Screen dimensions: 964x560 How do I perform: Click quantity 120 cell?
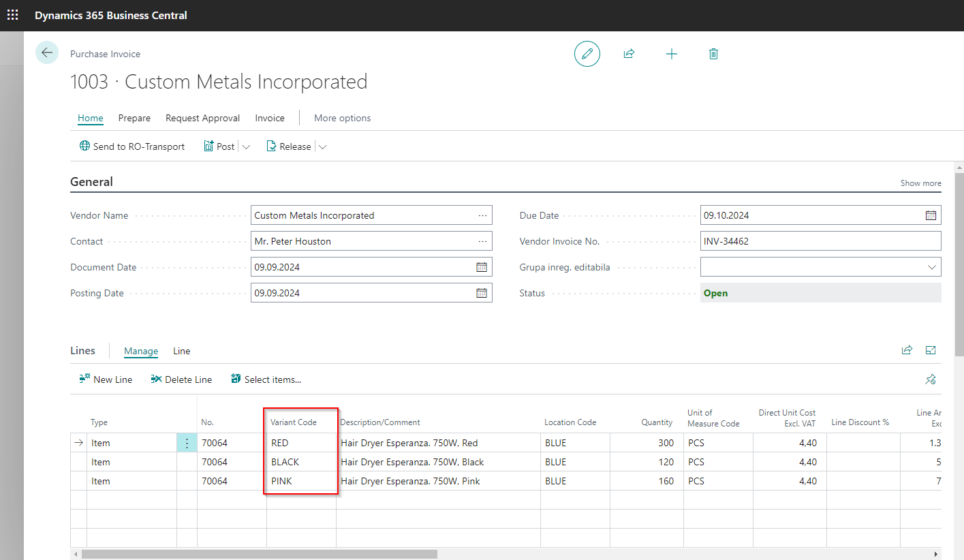click(x=647, y=462)
